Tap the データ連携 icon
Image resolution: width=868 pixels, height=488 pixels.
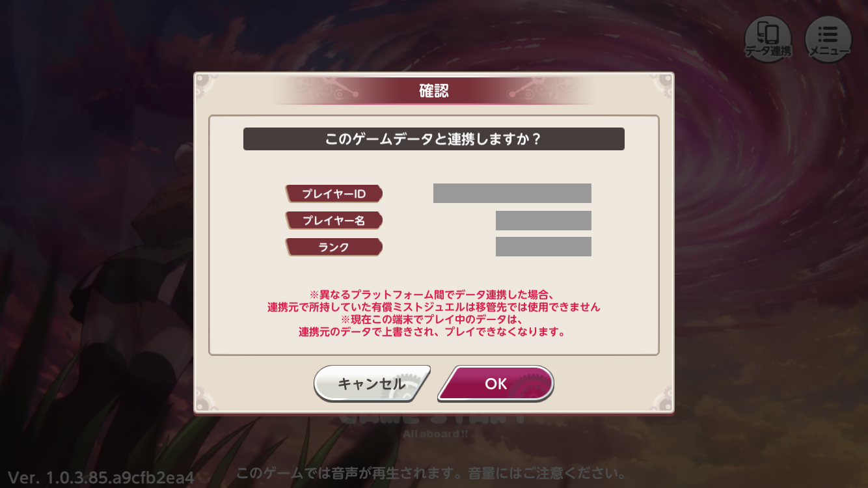pyautogui.click(x=768, y=39)
